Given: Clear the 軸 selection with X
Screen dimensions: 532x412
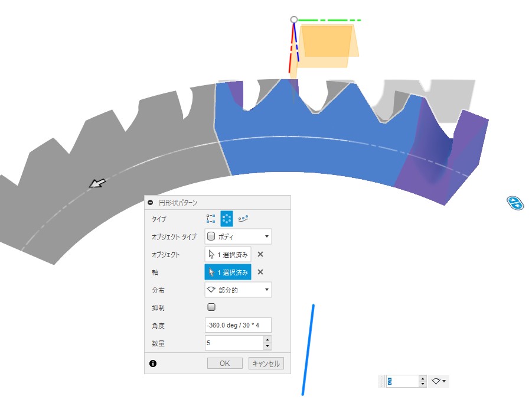Looking at the screenshot, I should pos(260,272).
